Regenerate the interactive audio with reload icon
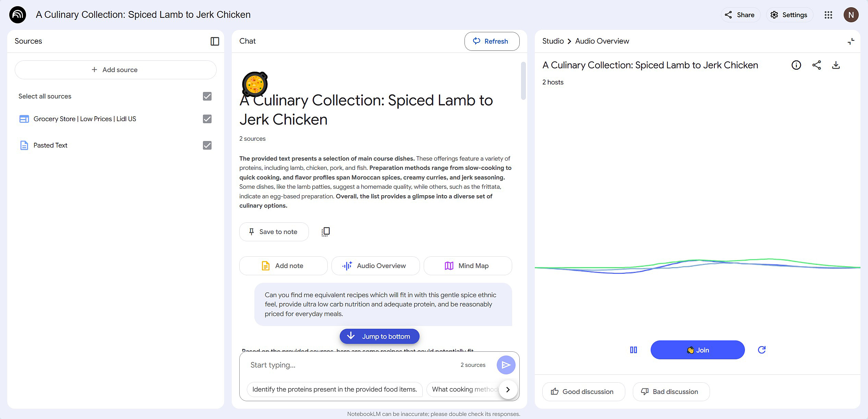The width and height of the screenshot is (868, 419). [x=761, y=350]
